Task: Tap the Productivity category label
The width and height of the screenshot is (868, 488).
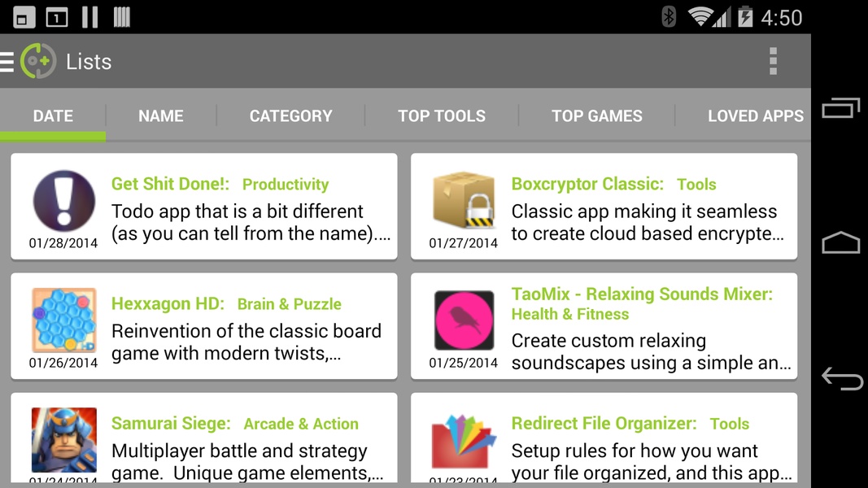Action: 286,185
